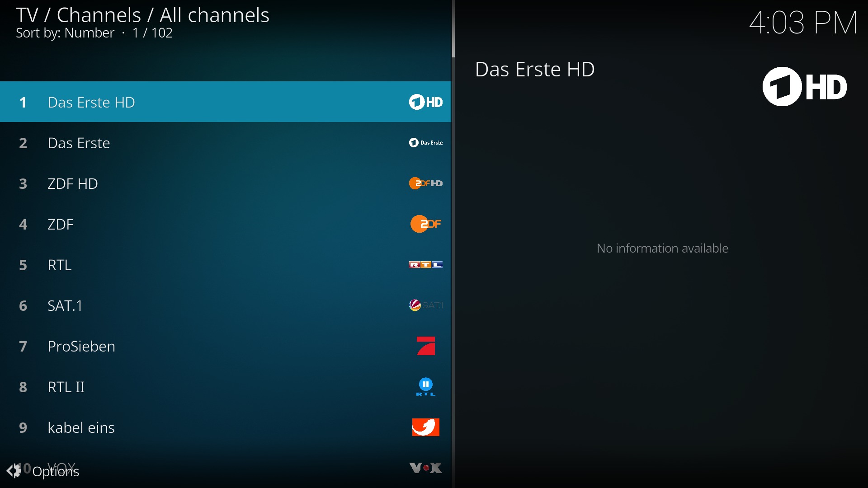Click the Options gear arrow icon

click(x=14, y=471)
